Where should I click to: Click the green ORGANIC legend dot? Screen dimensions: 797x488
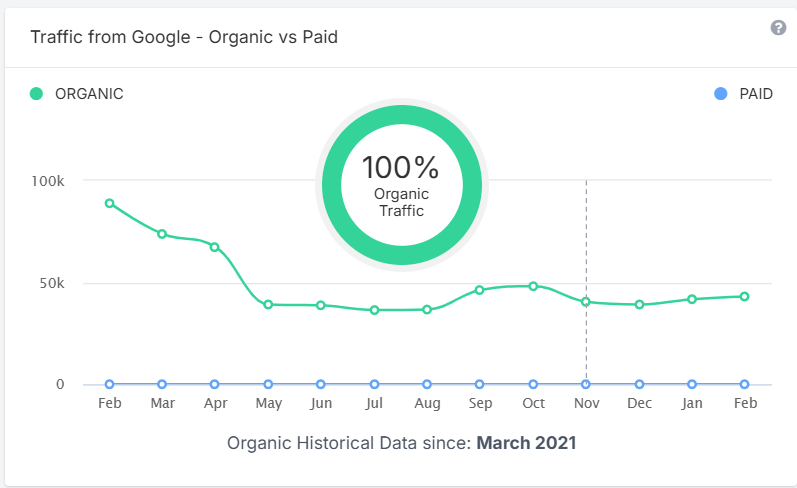click(x=37, y=94)
